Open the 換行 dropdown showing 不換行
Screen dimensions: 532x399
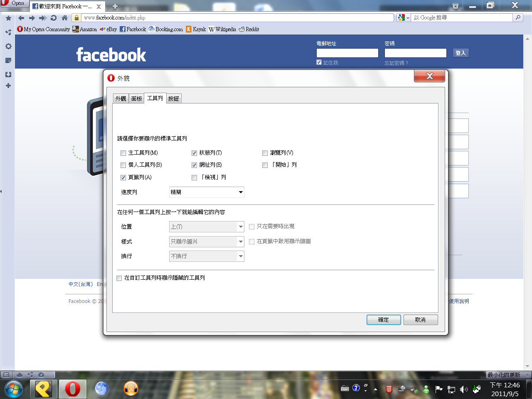click(x=207, y=256)
